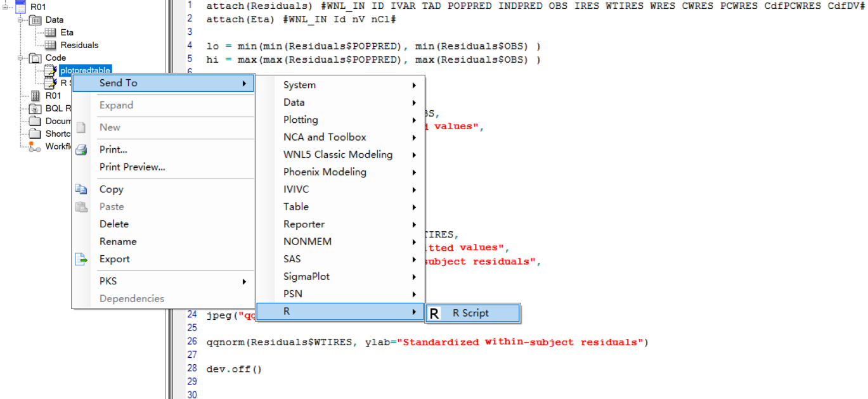Click the lower R01 object icon
Viewport: 868px width, 399px height.
(36, 96)
